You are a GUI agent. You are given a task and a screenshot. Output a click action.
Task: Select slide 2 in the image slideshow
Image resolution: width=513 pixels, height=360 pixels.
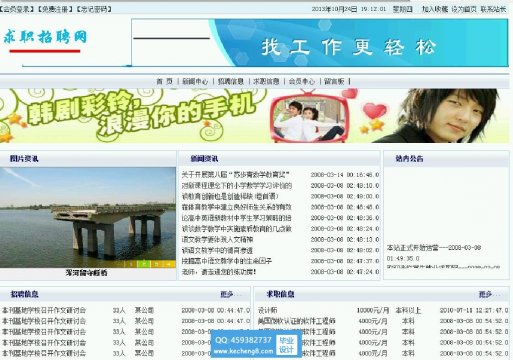(144, 264)
